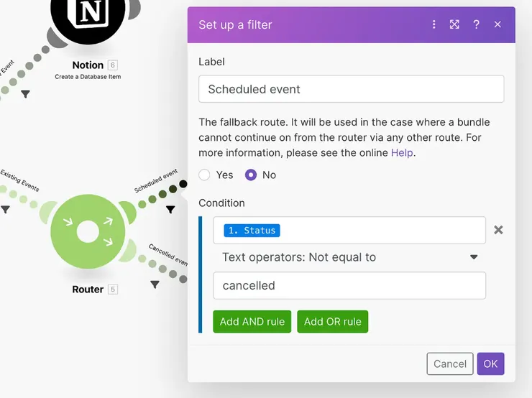Viewport: 532px width, 398px height.
Task: Click the Cancelled event route label
Action: (x=168, y=254)
